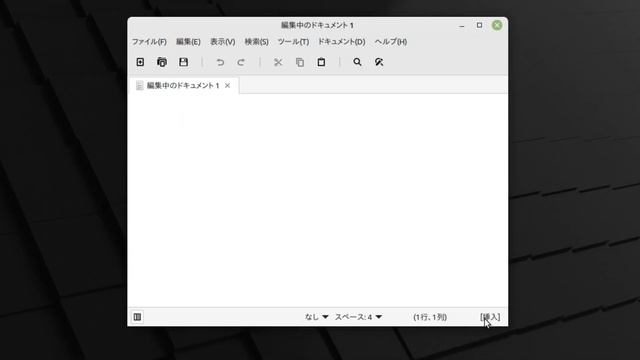Paste from clipboard icon
The width and height of the screenshot is (640, 360).
[x=322, y=62]
